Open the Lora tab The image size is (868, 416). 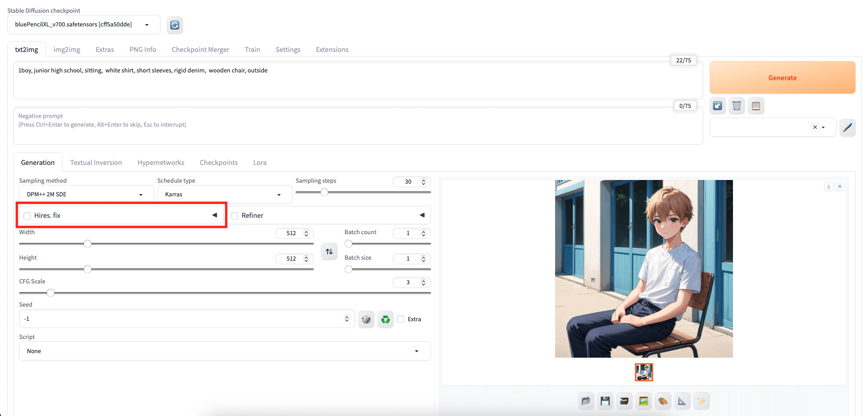[260, 163]
